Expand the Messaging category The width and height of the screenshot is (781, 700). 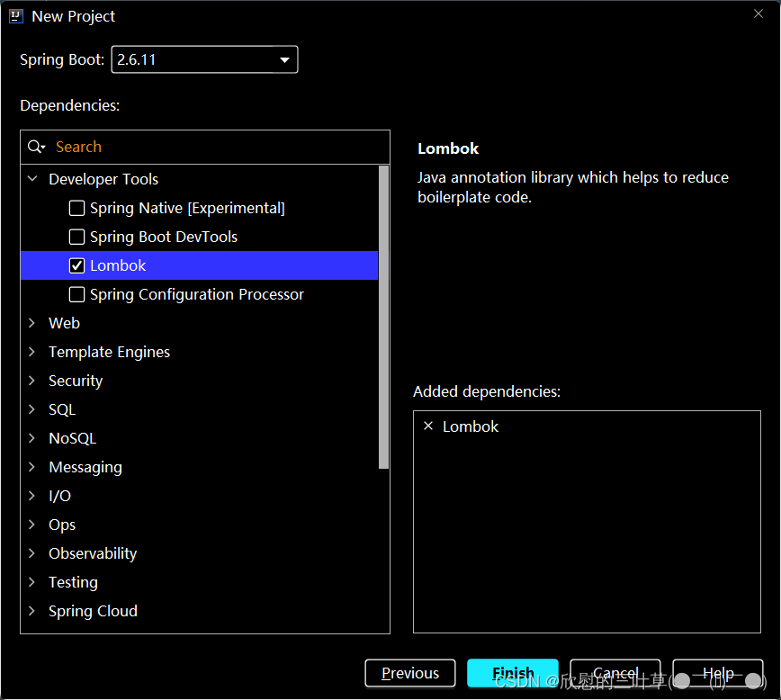31,467
